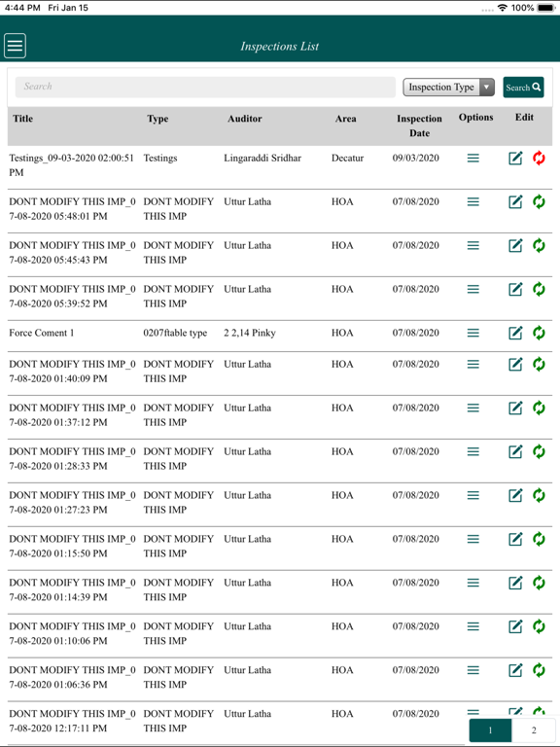The image size is (560, 747).
Task: Focus the Search text field
Action: pos(205,88)
